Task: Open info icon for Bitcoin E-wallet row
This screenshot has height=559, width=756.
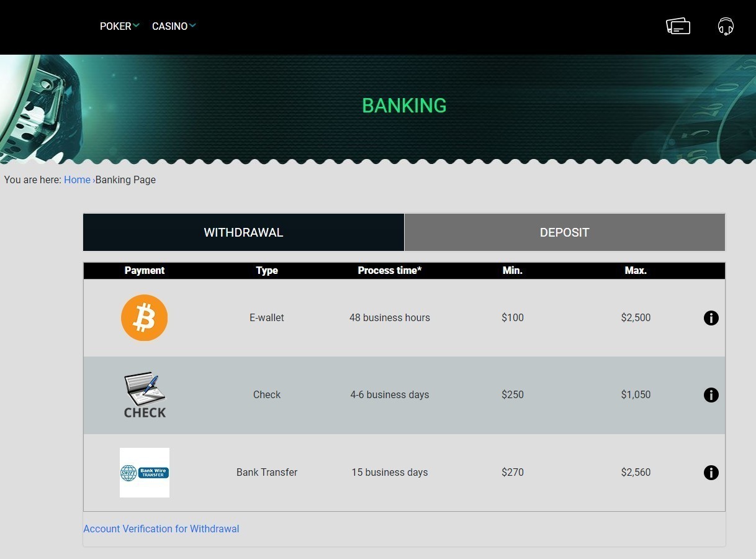Action: [x=711, y=318]
